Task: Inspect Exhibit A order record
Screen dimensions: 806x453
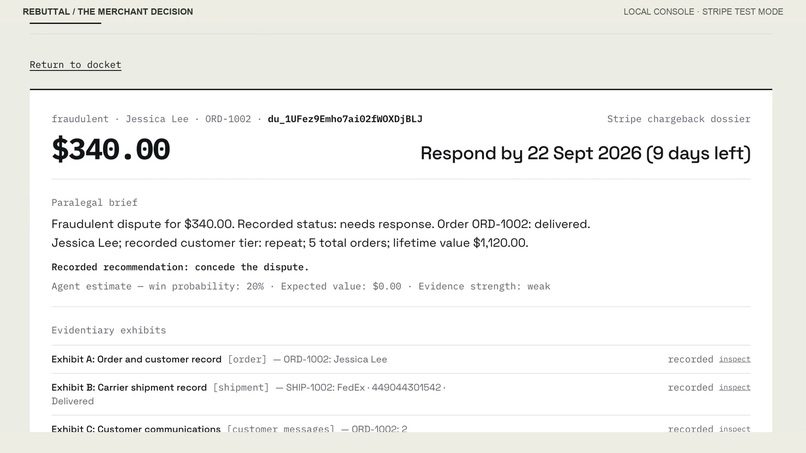Action: click(x=735, y=359)
